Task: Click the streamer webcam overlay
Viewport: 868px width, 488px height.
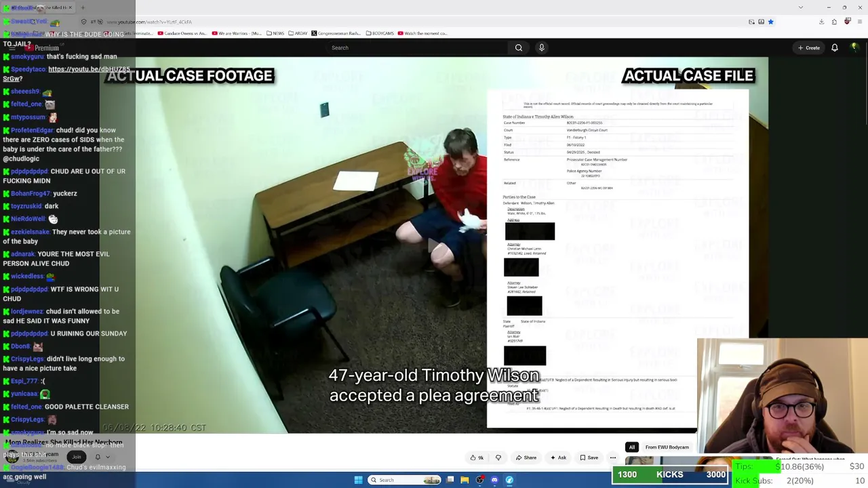Action: point(783,396)
